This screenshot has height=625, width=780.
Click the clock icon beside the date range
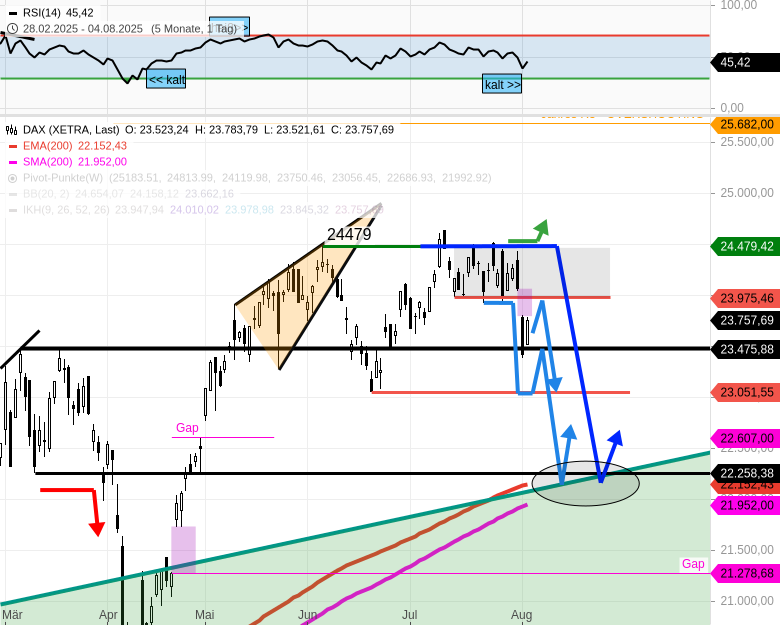click(x=12, y=29)
